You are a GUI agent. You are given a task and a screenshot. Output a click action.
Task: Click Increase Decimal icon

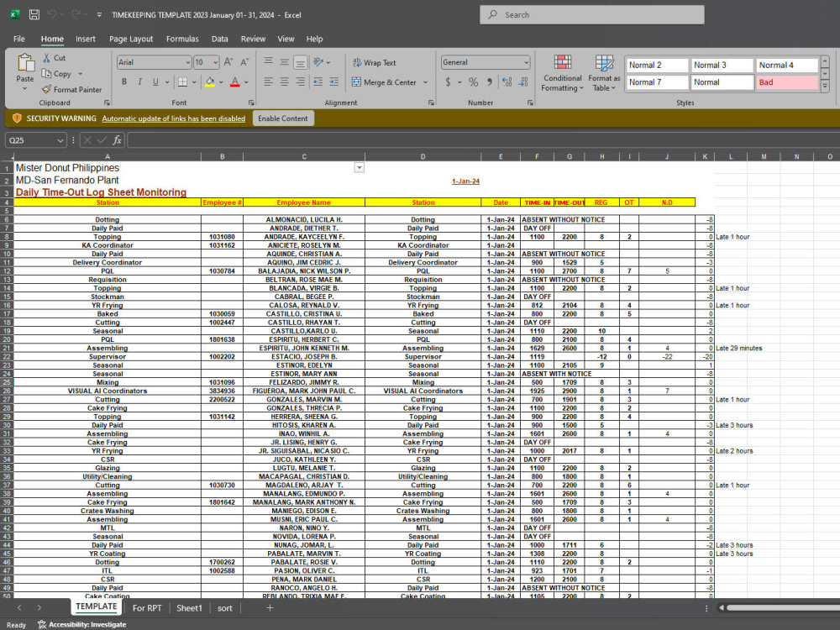[x=507, y=82]
